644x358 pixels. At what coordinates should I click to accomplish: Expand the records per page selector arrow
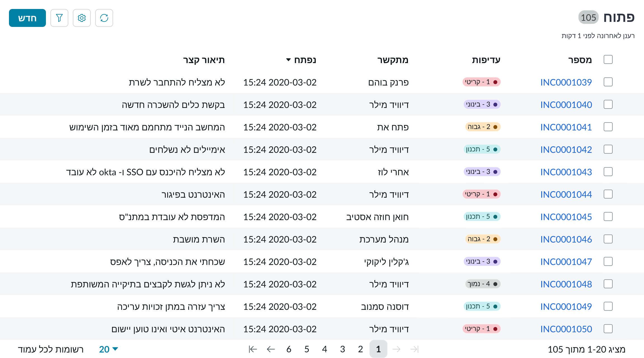click(115, 349)
